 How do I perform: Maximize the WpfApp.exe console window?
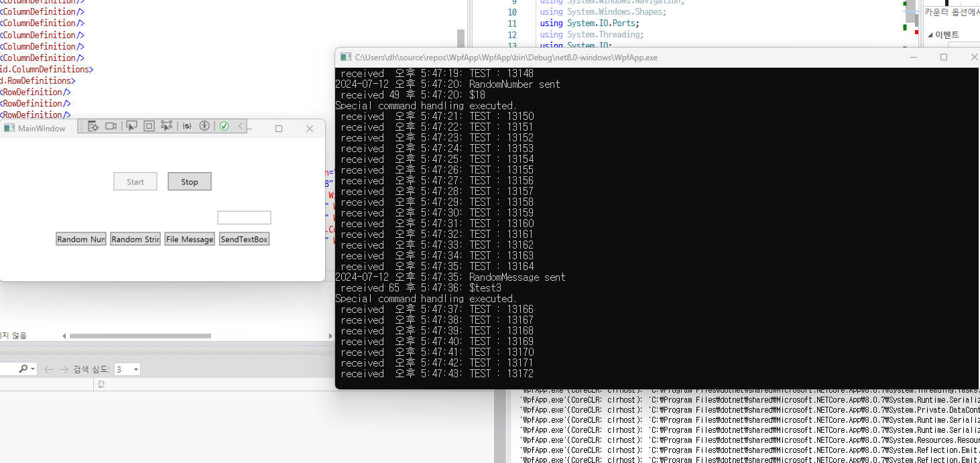click(944, 58)
